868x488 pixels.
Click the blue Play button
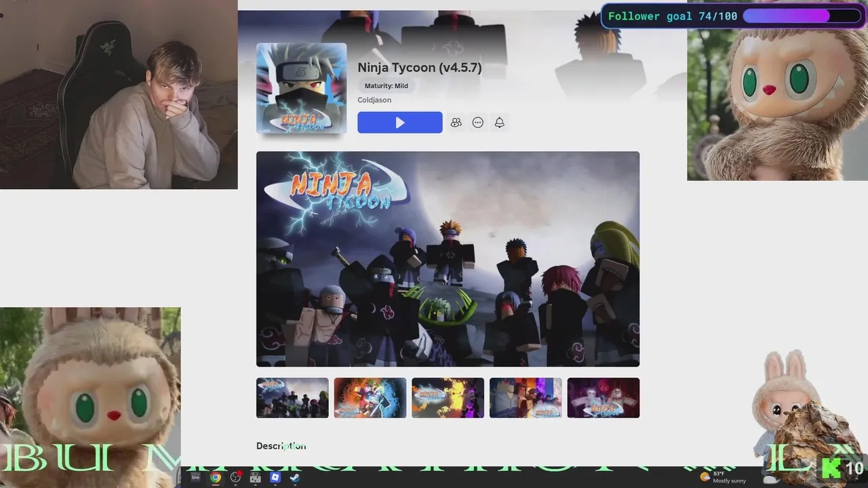point(399,123)
